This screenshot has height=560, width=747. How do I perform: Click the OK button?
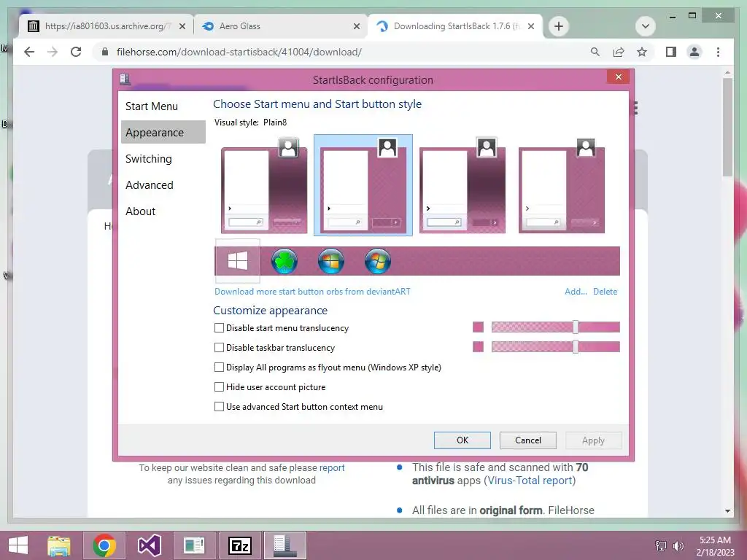462,440
